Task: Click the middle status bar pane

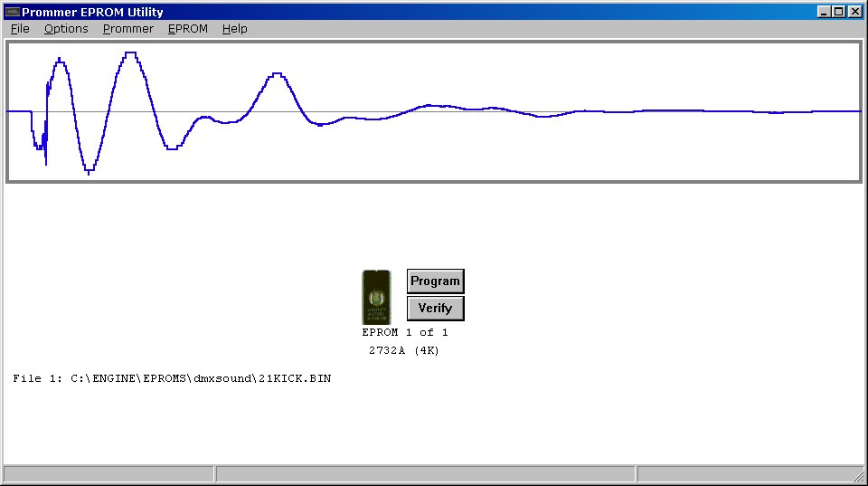Action: click(425, 474)
